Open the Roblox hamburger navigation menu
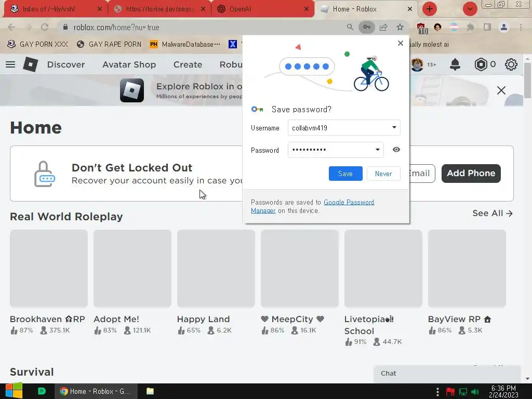This screenshot has height=399, width=532. (x=10, y=64)
